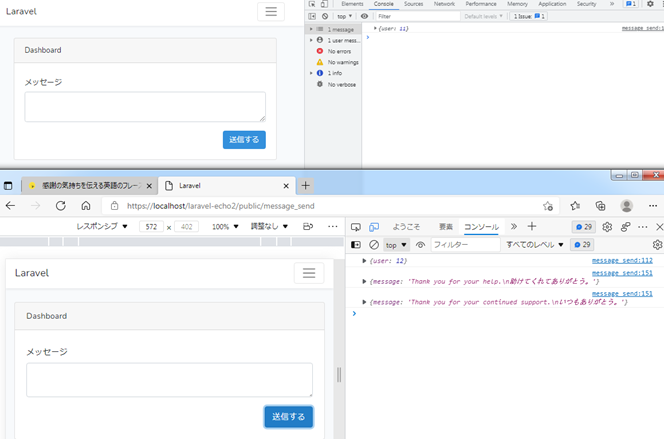Expand {user: 11} object in Chrome console
Image resolution: width=664 pixels, height=439 pixels.
click(x=375, y=28)
